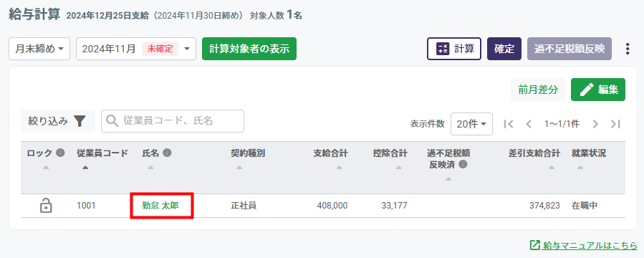Click the 前月差分 button

pos(538,90)
